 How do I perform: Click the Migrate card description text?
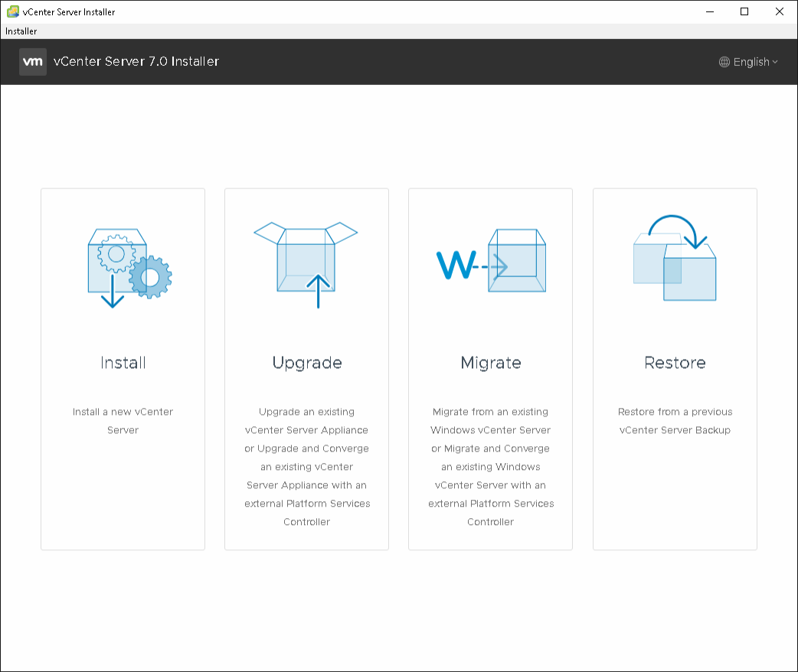491,467
